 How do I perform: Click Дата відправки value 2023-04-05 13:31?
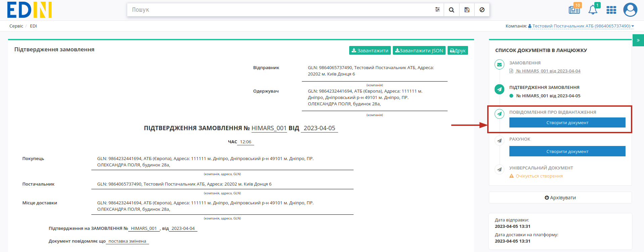[x=512, y=226]
